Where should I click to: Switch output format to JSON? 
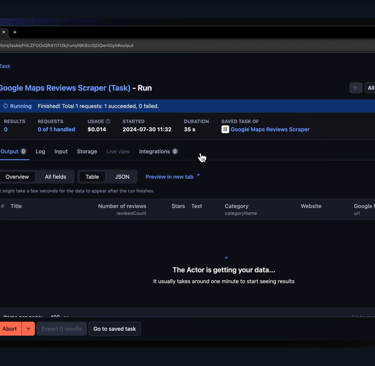[122, 177]
